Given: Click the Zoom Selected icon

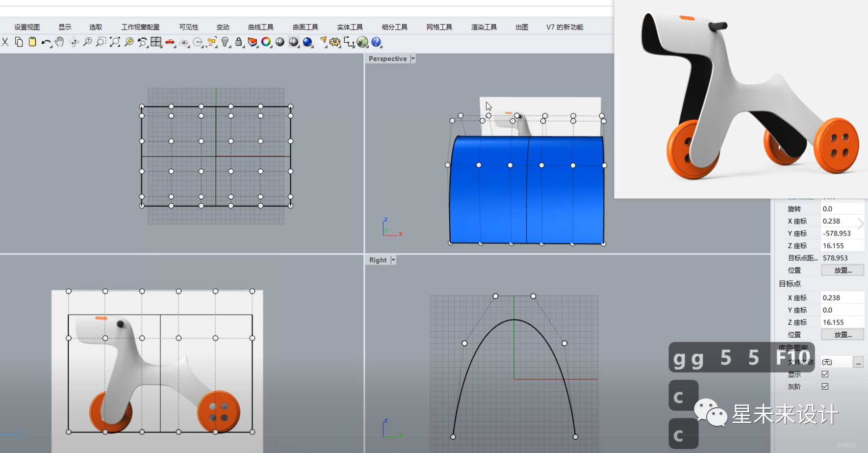Looking at the screenshot, I should click(x=129, y=42).
